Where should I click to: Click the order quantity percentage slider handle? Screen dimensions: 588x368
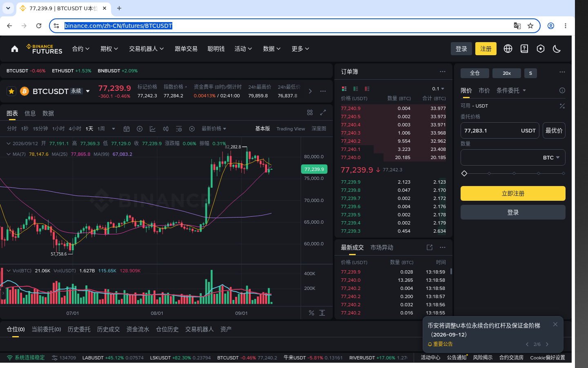pos(464,173)
